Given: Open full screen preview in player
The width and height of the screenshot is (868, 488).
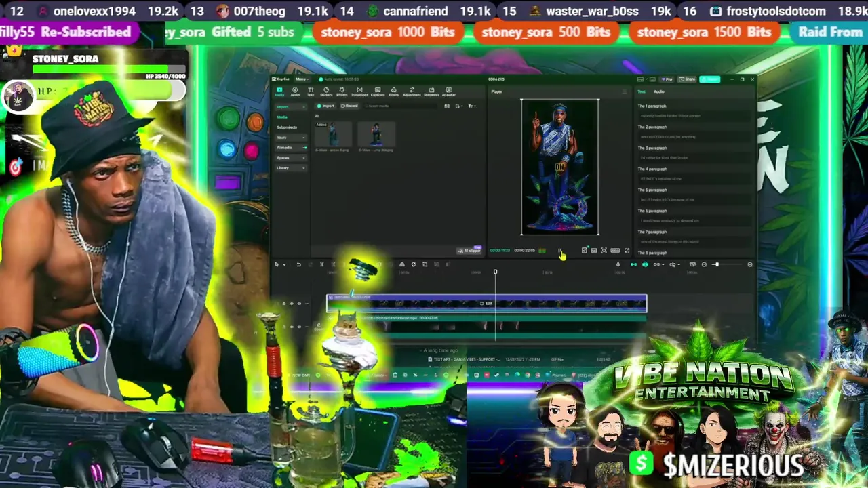Looking at the screenshot, I should click(x=627, y=251).
